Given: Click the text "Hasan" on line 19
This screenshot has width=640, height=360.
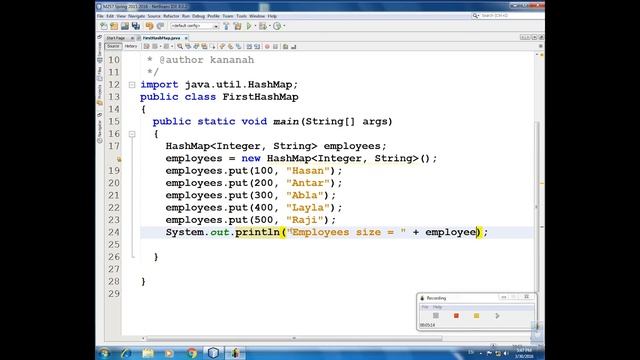Looking at the screenshot, I should coord(308,171).
